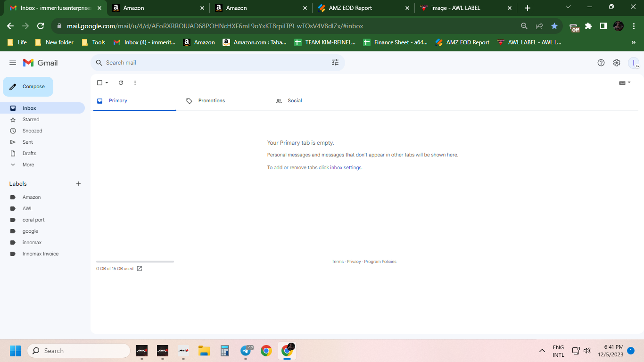Refresh the inbox with the reload icon

pyautogui.click(x=121, y=82)
